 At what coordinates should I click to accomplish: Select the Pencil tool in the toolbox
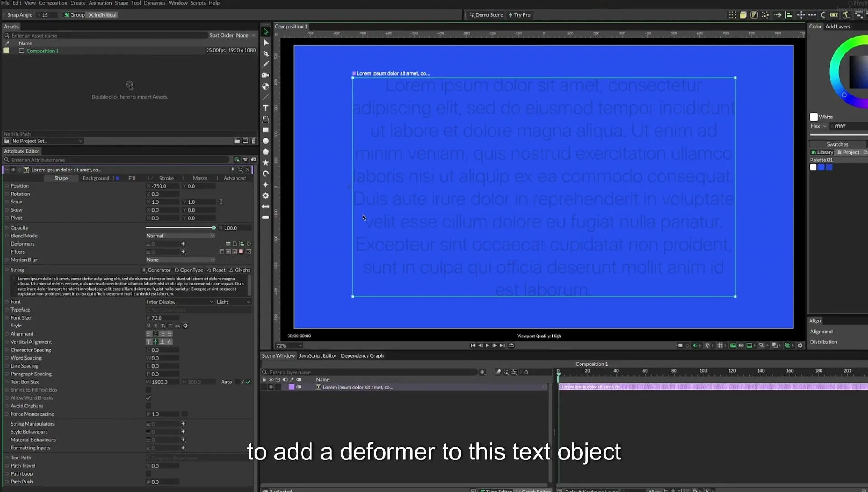(x=266, y=64)
